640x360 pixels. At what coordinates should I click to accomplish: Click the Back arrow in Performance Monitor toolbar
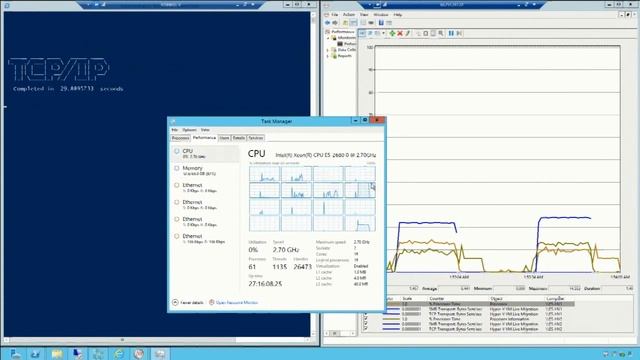click(327, 23)
